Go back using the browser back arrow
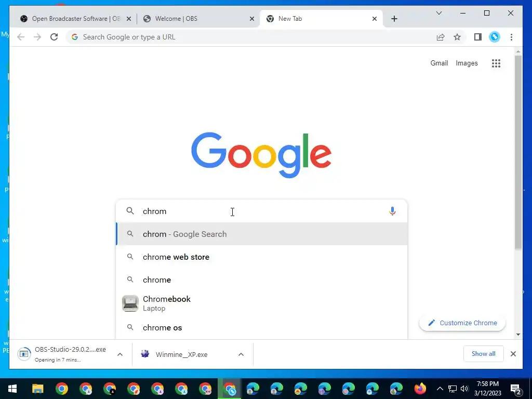 point(21,37)
